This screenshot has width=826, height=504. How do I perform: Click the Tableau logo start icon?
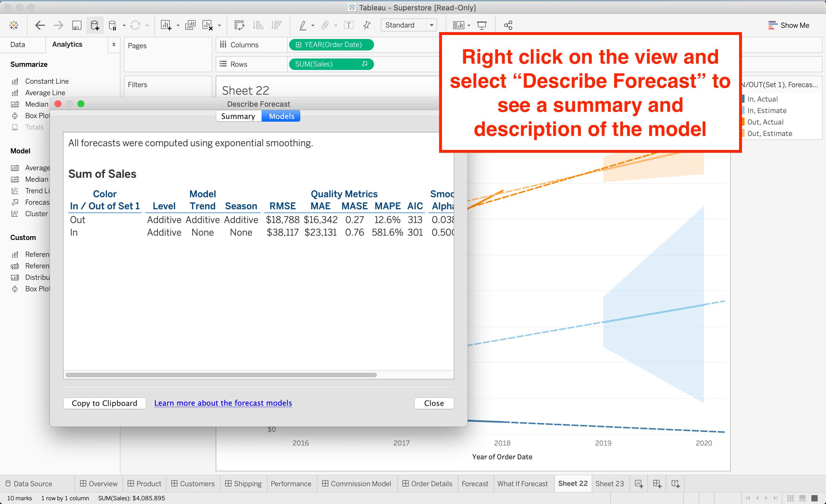coord(14,25)
